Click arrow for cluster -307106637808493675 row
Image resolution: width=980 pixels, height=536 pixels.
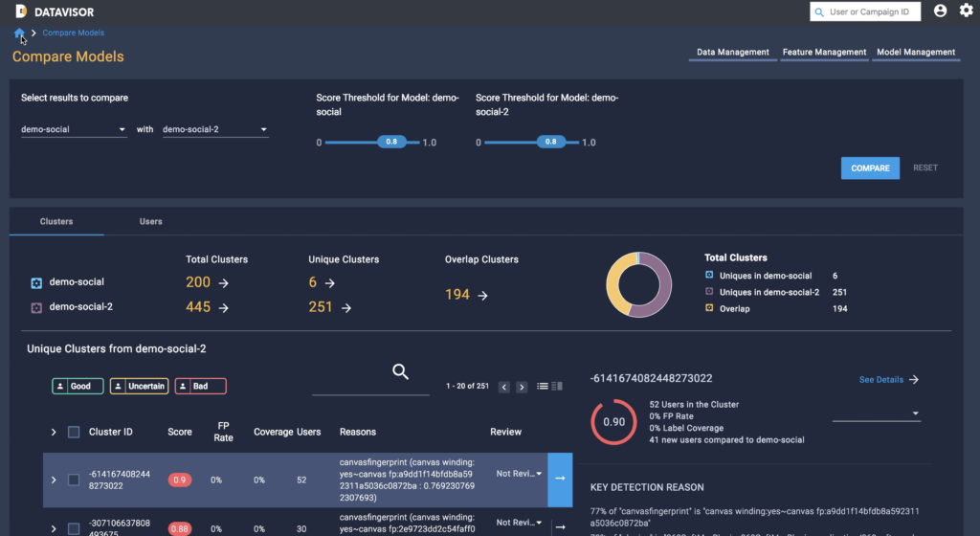pos(561,527)
